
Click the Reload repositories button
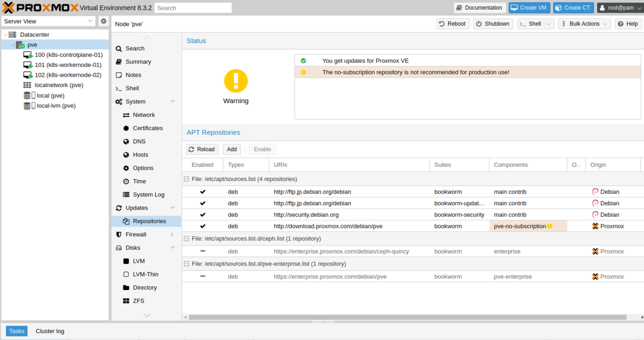[x=202, y=149]
